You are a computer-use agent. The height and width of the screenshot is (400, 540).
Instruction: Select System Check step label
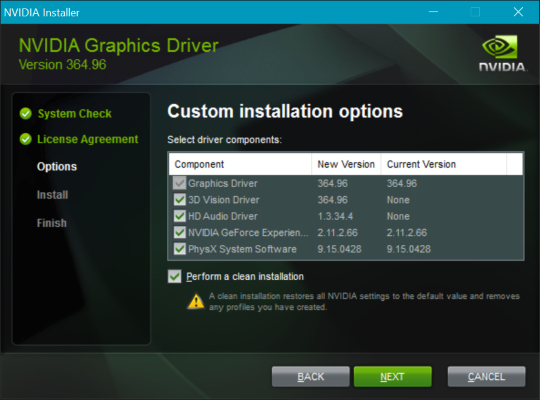[x=75, y=114]
